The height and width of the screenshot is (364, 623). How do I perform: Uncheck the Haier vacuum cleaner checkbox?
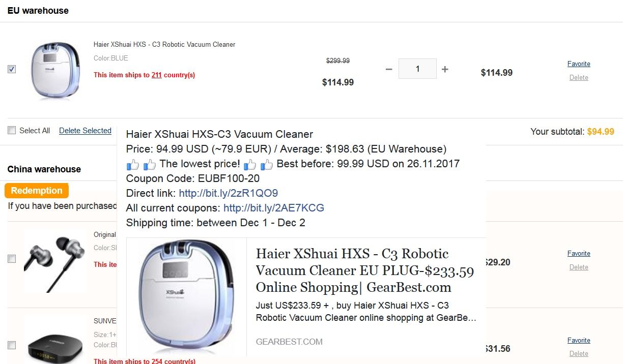coord(12,69)
